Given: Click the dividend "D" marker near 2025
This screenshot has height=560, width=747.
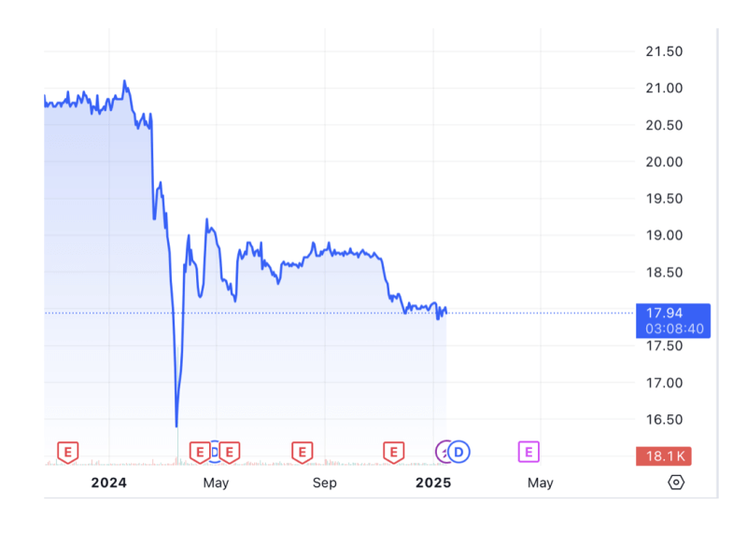Looking at the screenshot, I should click(457, 452).
